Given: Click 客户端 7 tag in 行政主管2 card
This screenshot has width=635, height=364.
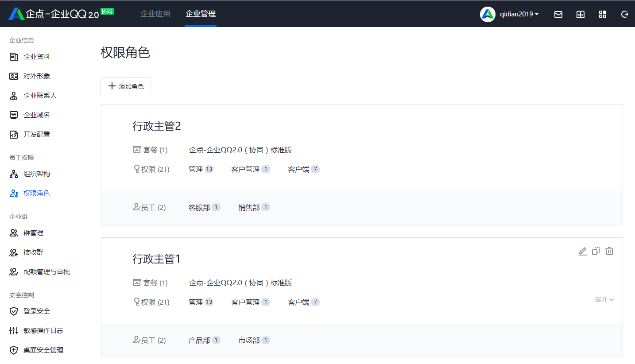Looking at the screenshot, I should pos(304,169).
